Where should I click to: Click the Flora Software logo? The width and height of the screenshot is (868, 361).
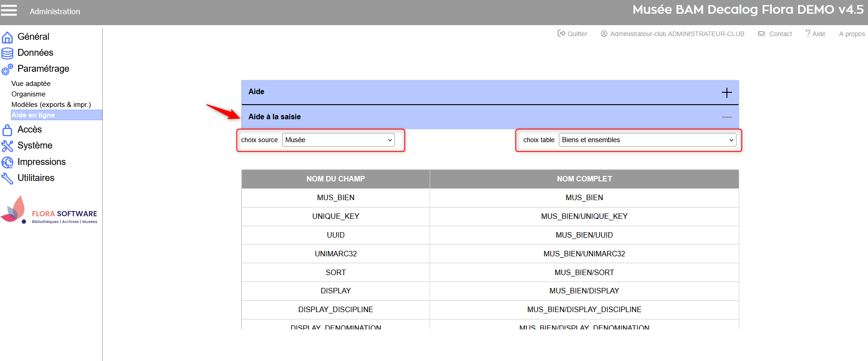49,211
